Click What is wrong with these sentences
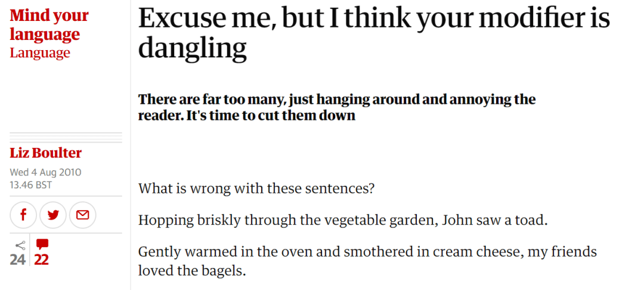Screen dimensions: 644x290 (256, 189)
